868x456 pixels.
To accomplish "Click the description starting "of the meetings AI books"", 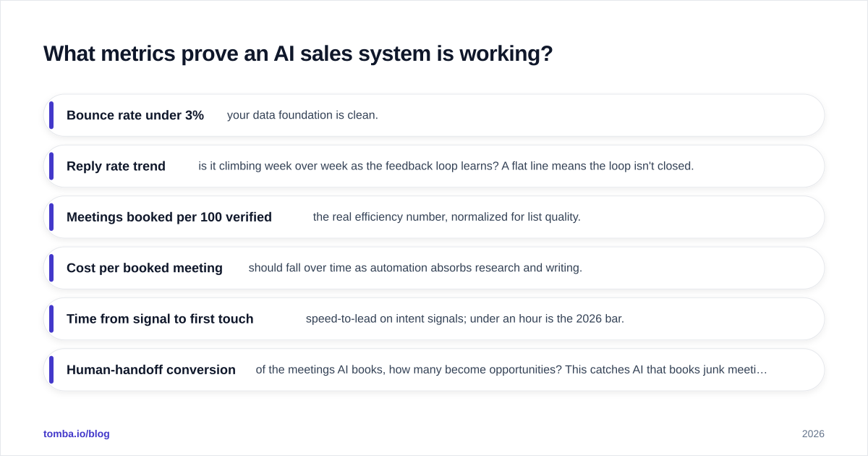I will tap(511, 370).
